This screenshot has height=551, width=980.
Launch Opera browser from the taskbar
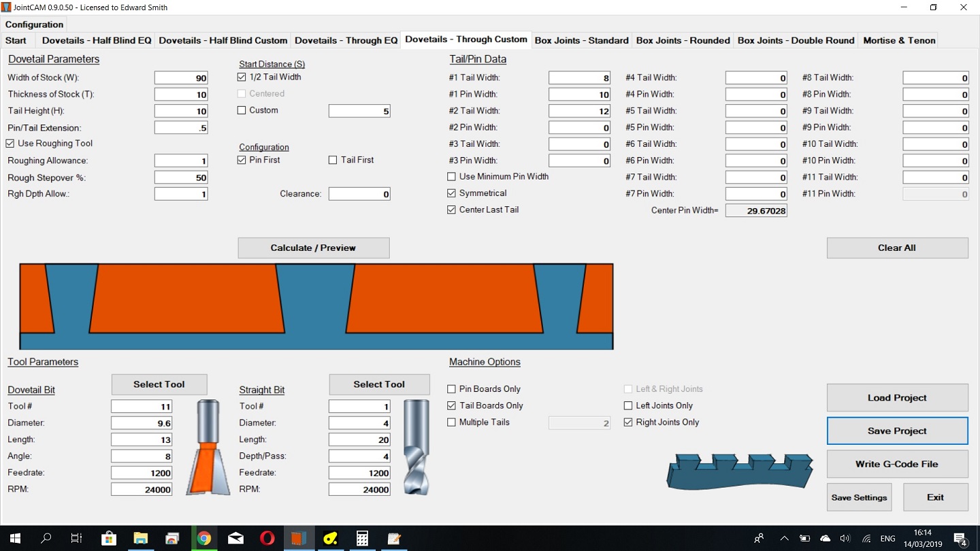click(x=267, y=538)
